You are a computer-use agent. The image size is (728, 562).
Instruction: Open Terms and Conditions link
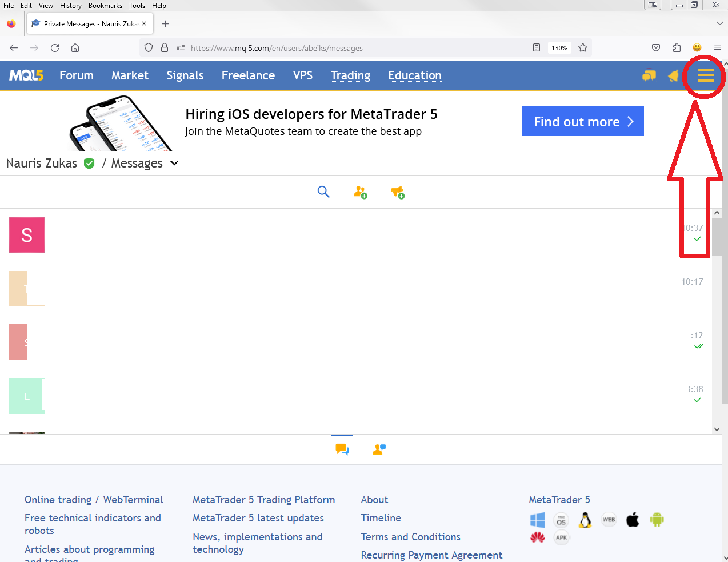point(411,537)
